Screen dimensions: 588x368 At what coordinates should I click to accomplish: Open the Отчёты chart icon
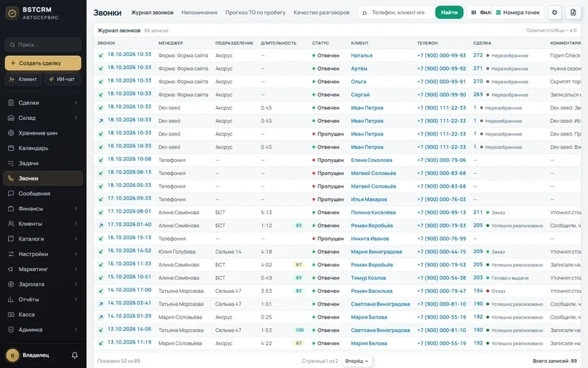coord(11,300)
